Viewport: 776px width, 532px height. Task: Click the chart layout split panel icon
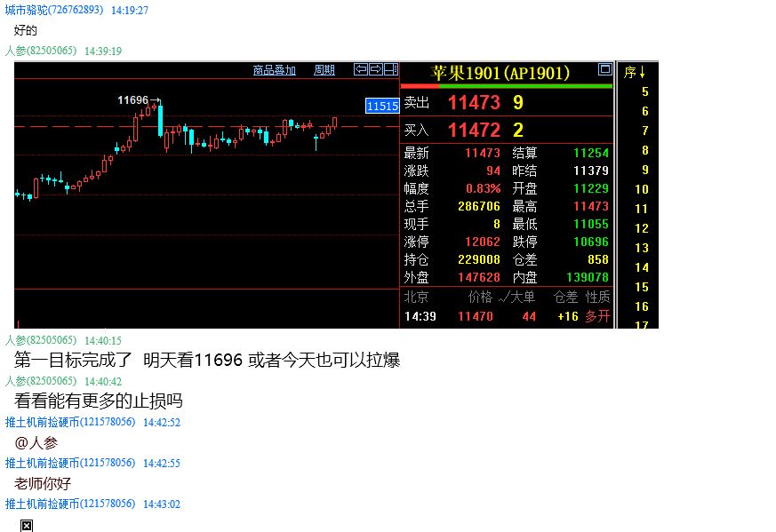391,69
